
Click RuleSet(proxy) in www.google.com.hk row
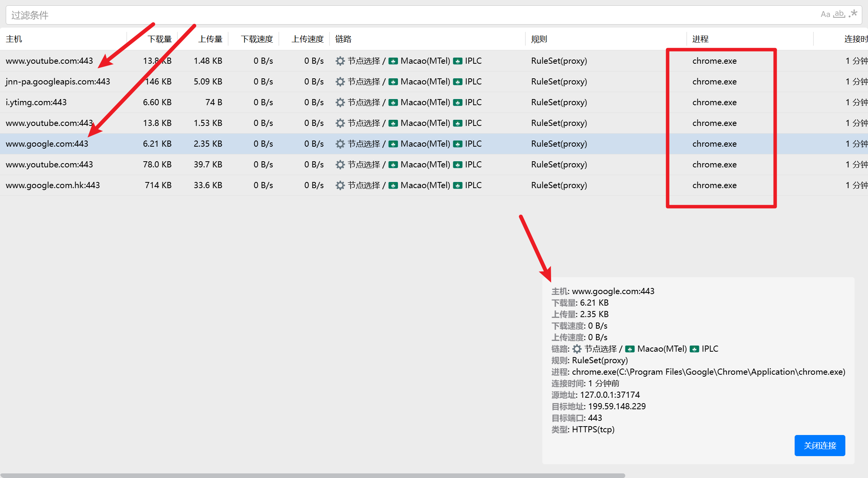[x=559, y=185]
